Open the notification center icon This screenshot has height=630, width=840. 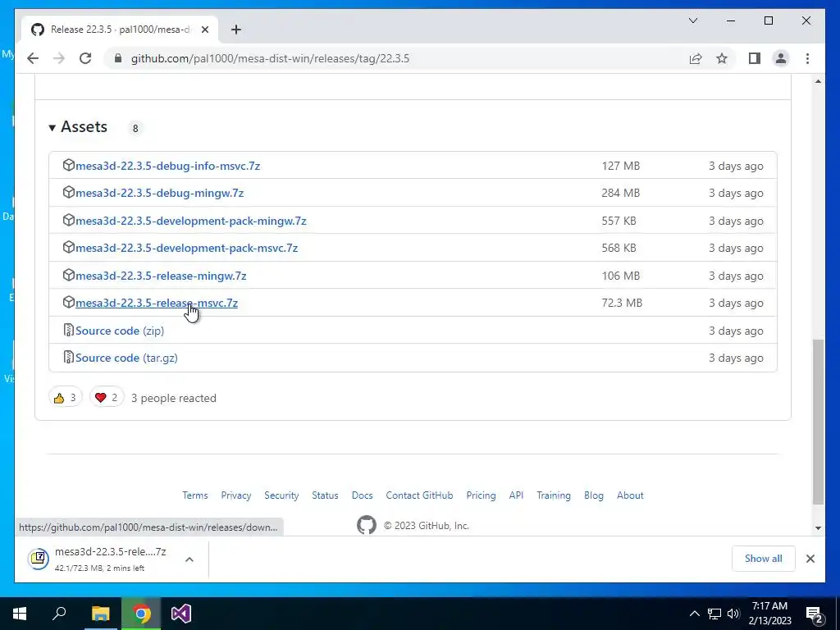coord(815,614)
